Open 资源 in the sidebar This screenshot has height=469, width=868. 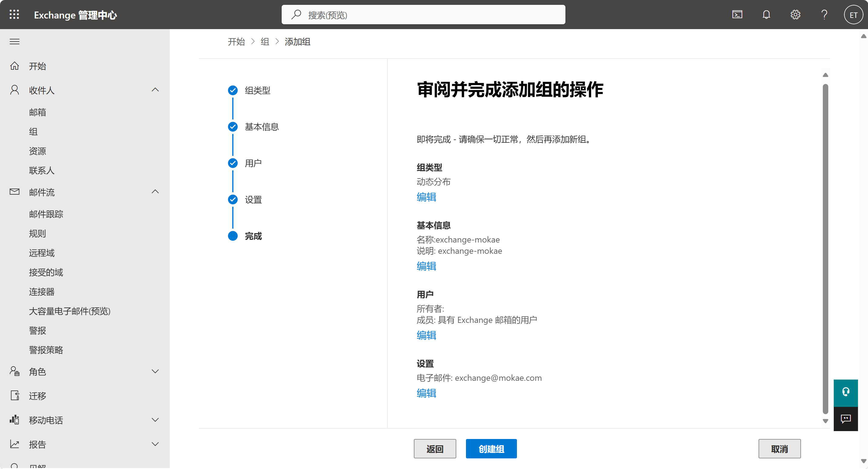(x=37, y=151)
